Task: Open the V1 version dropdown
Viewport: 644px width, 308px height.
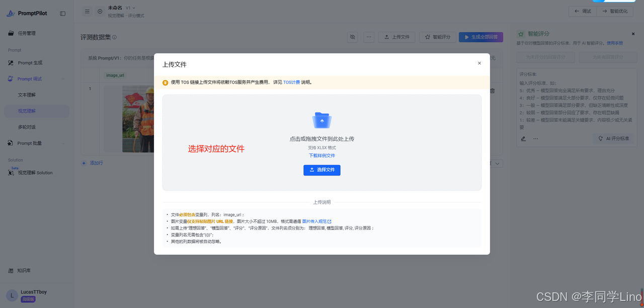Action: click(x=130, y=8)
